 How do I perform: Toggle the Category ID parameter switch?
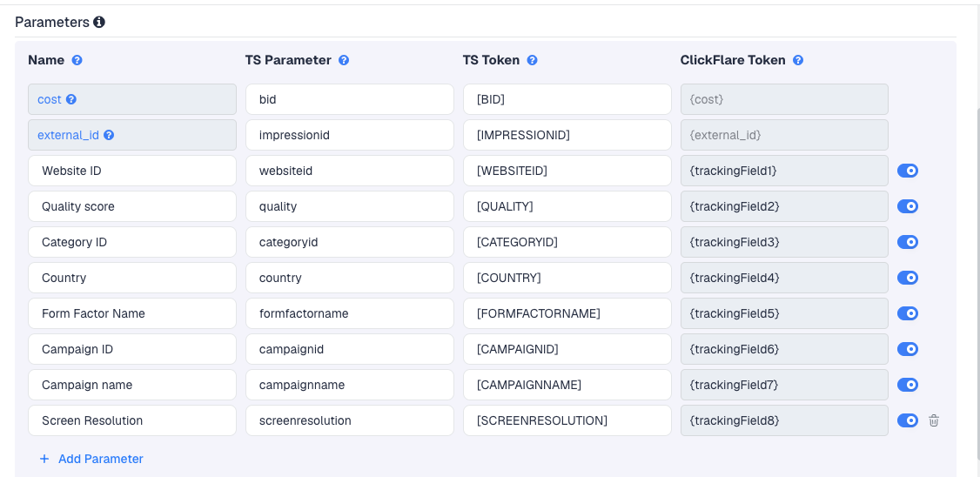click(x=908, y=242)
